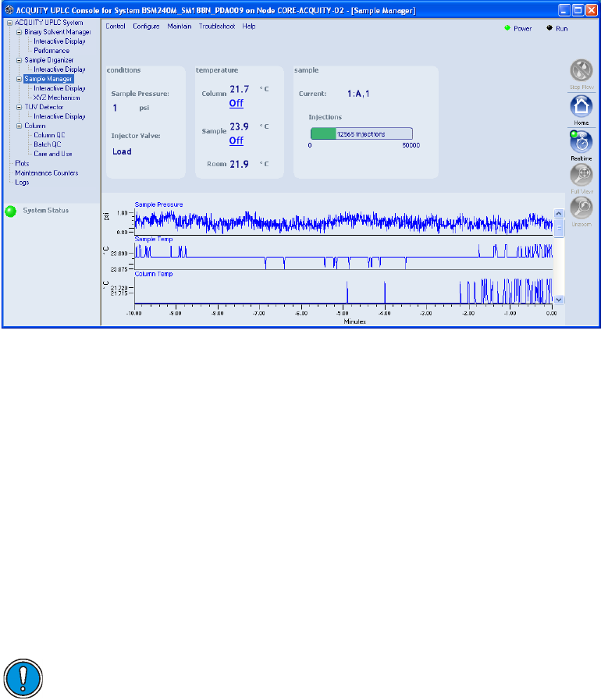Open Interactive Display under Sample Manager
601x700 pixels.
click(x=59, y=88)
